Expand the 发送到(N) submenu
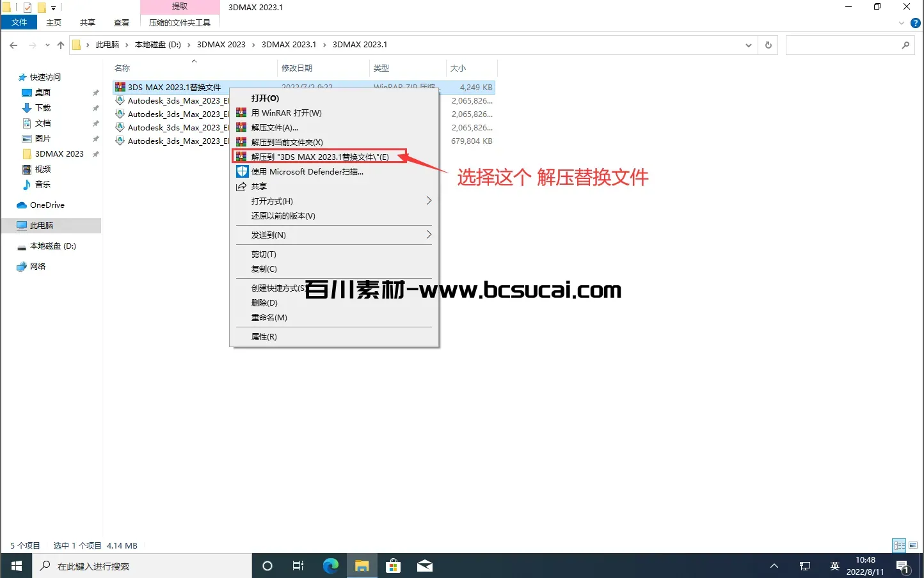The height and width of the screenshot is (578, 924). coord(334,235)
